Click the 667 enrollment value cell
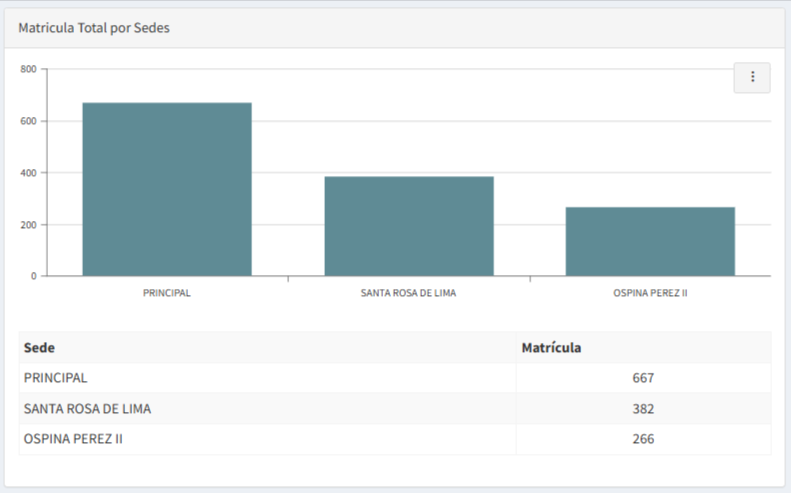 643,378
